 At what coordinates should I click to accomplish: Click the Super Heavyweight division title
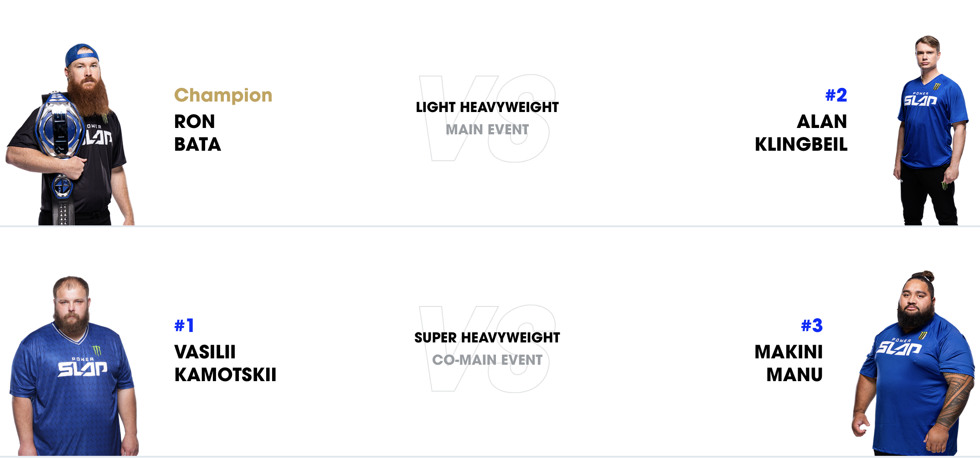487,338
